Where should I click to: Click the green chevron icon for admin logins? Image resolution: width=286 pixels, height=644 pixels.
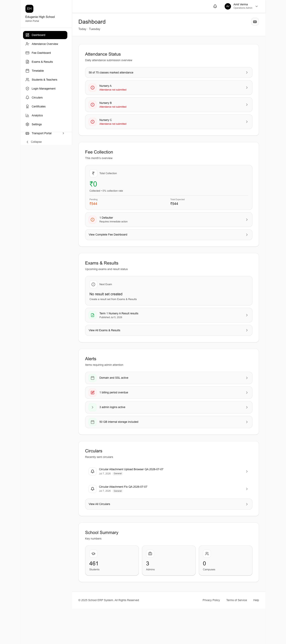93,407
